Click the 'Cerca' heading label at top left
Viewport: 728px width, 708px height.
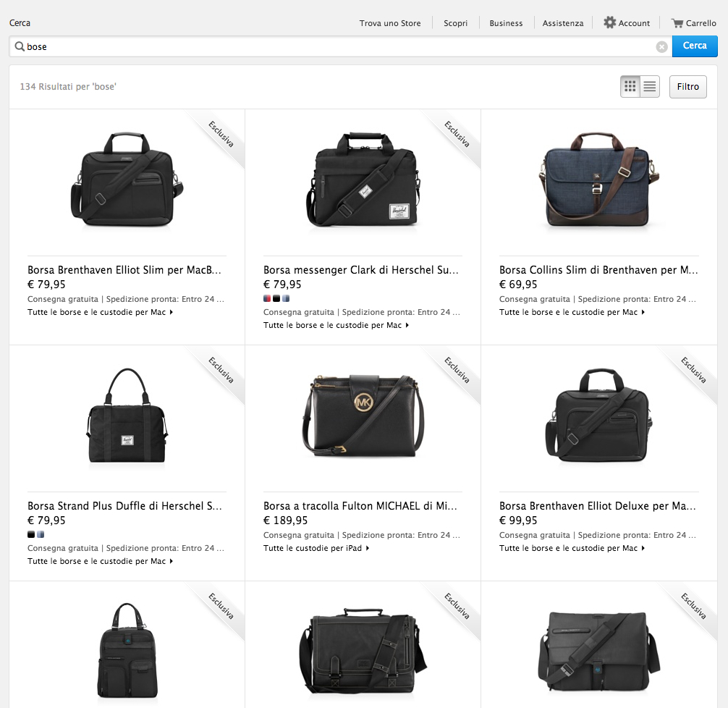point(20,22)
